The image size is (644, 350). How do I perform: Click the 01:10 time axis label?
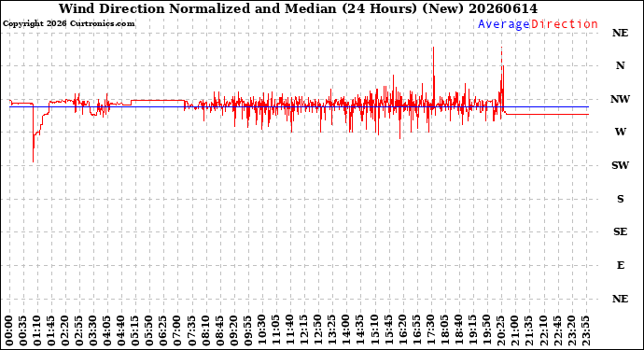pyautogui.click(x=37, y=330)
